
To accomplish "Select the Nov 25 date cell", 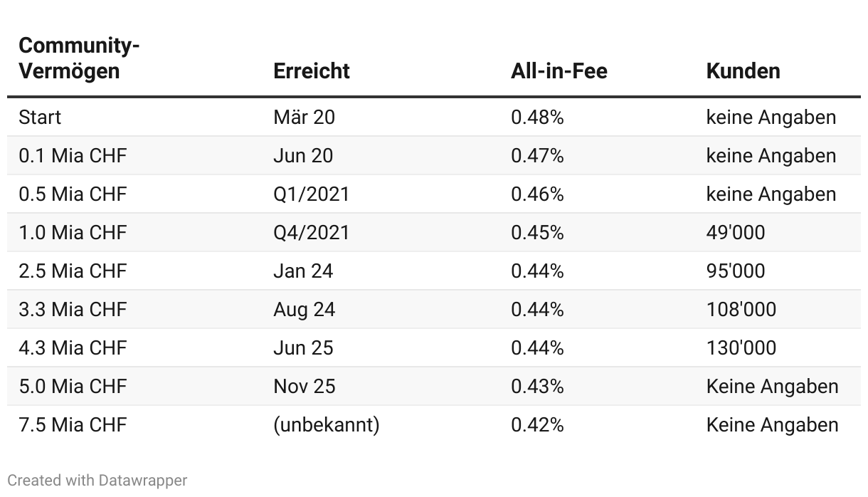I will (305, 387).
